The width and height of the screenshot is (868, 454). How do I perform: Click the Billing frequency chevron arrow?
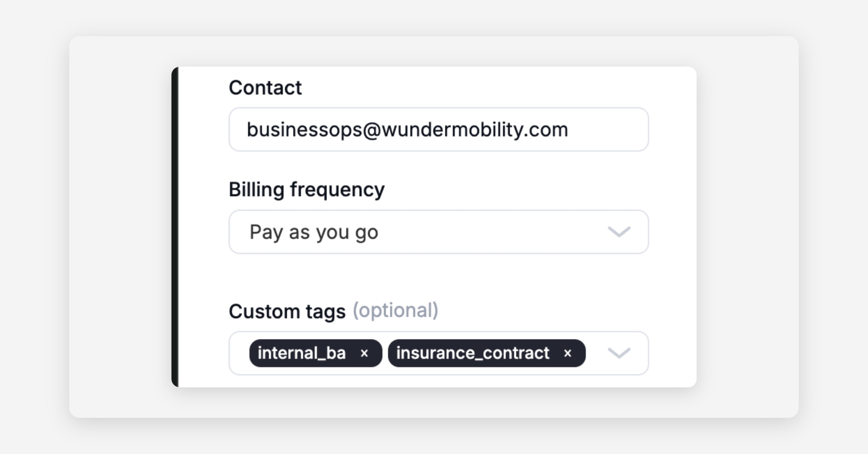619,232
